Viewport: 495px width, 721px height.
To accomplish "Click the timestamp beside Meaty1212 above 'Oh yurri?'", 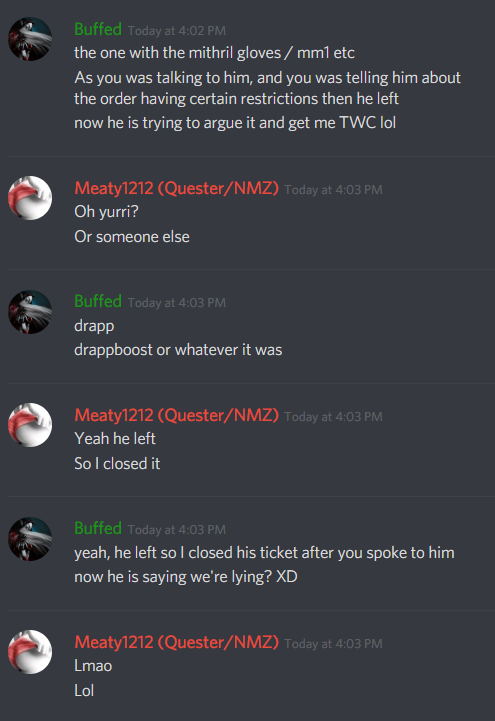I will coord(333,190).
